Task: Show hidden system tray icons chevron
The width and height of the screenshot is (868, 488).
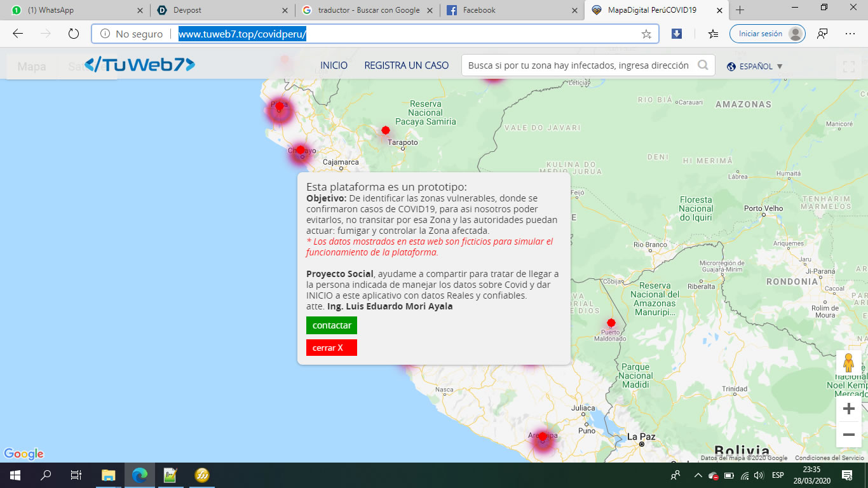Action: coord(698,475)
